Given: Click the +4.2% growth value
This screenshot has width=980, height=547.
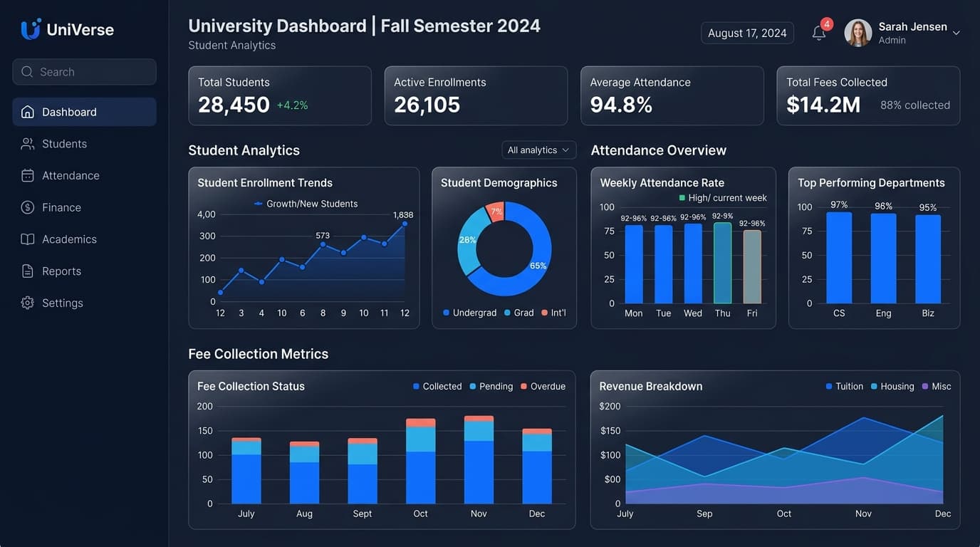Looking at the screenshot, I should [292, 105].
